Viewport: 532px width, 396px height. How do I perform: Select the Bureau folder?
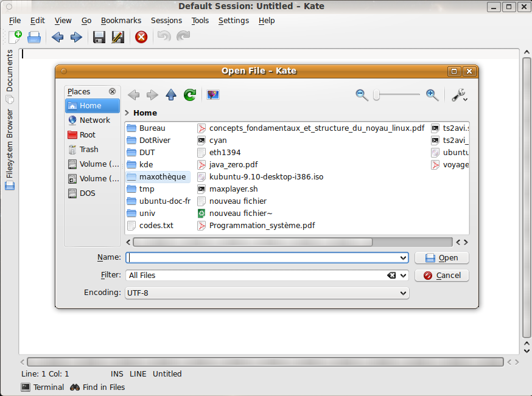click(x=146, y=128)
